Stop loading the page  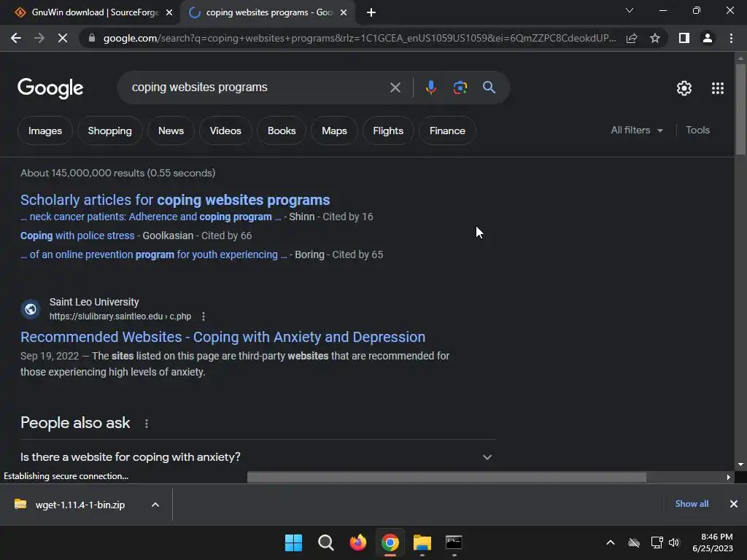click(63, 38)
